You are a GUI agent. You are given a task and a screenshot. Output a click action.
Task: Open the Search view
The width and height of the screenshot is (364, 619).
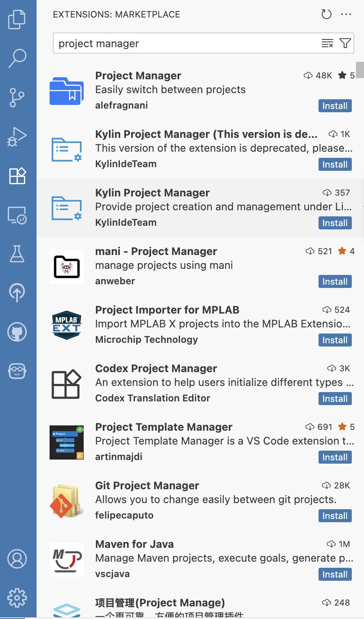[x=17, y=58]
